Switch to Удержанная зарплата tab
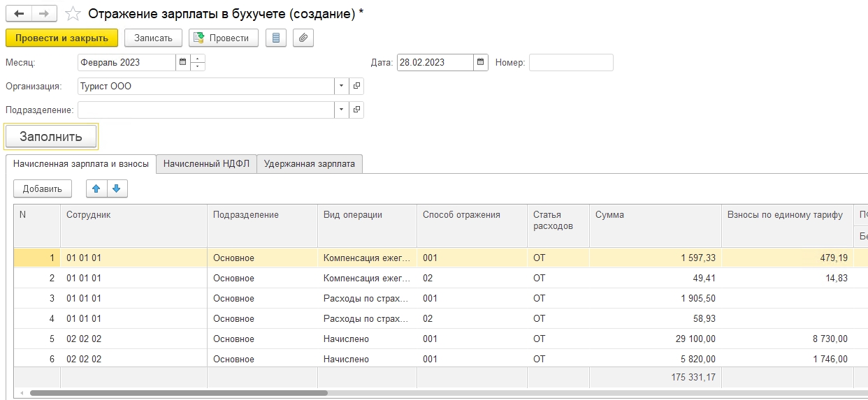Screen dimensions: 868x400 click(x=309, y=164)
